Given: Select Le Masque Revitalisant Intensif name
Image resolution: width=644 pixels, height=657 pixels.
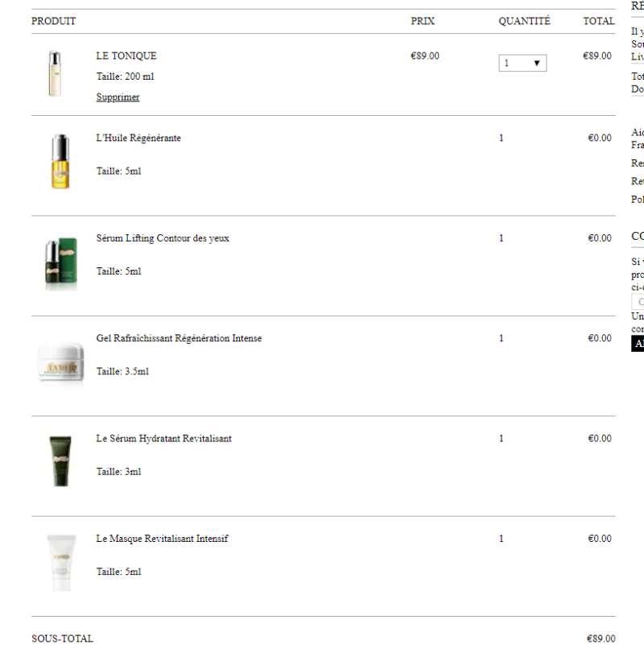Looking at the screenshot, I should [x=162, y=539].
